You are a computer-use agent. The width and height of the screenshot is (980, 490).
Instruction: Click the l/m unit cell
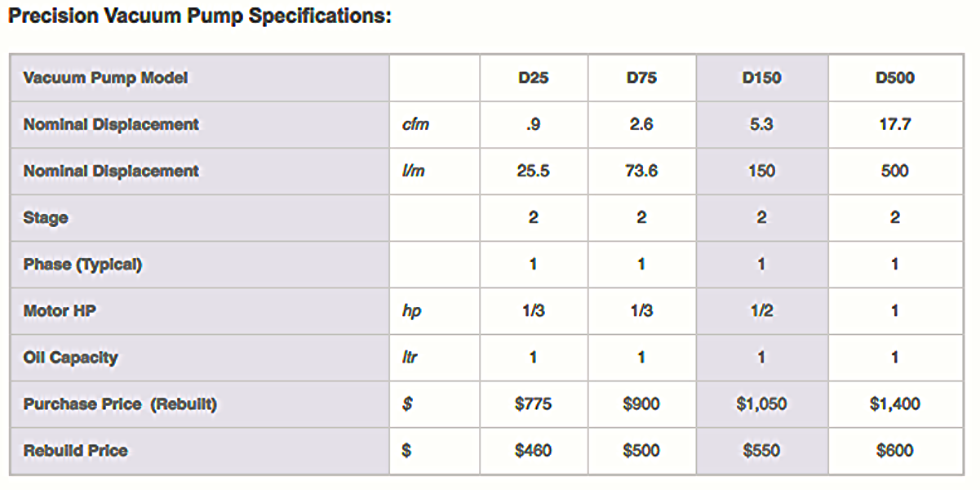414,171
